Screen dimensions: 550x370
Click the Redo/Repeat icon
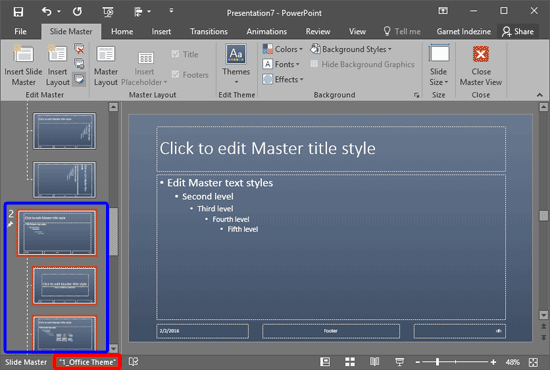click(77, 12)
